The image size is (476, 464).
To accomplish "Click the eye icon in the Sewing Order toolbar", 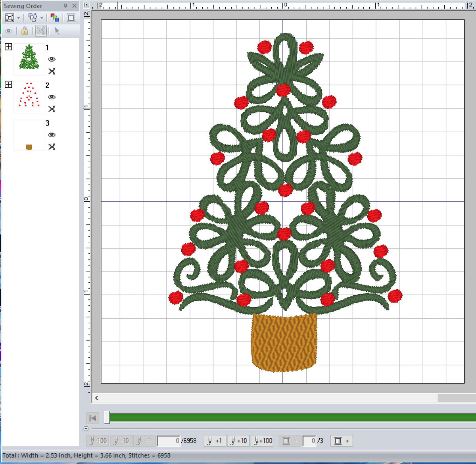I will point(9,31).
